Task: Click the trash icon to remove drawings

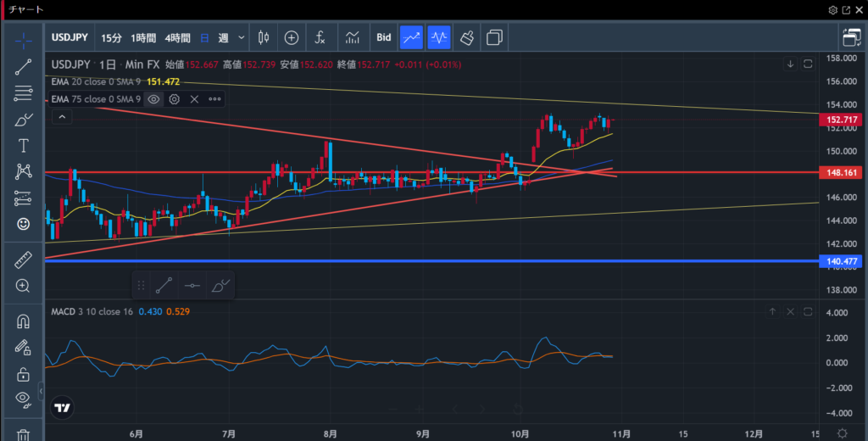Action: tap(23, 434)
